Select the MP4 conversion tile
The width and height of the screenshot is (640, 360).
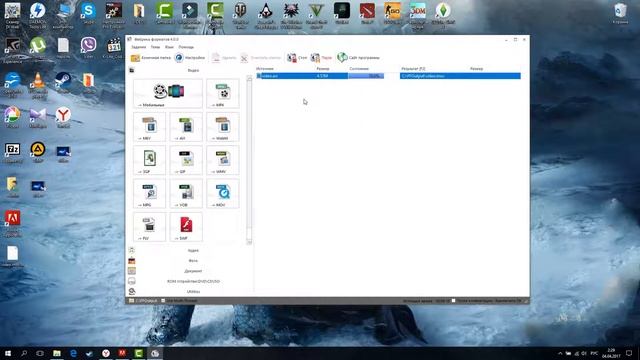[x=223, y=93]
